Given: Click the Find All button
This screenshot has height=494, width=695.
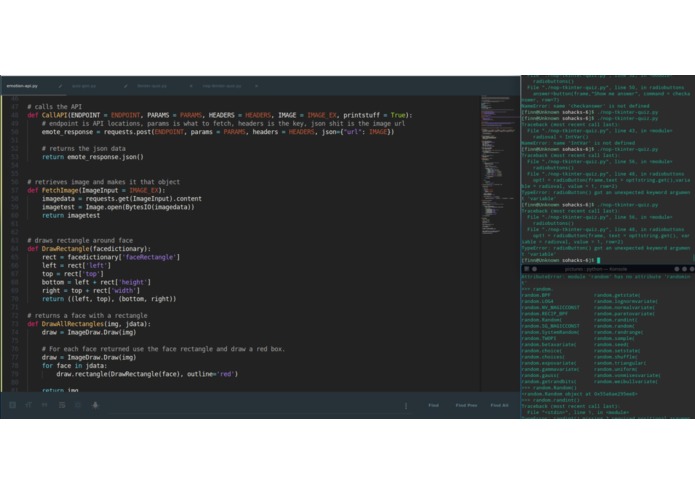Looking at the screenshot, I should pos(499,405).
